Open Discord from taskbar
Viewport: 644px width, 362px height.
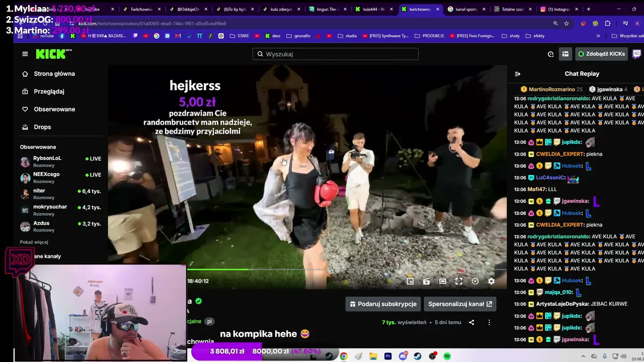[403, 356]
